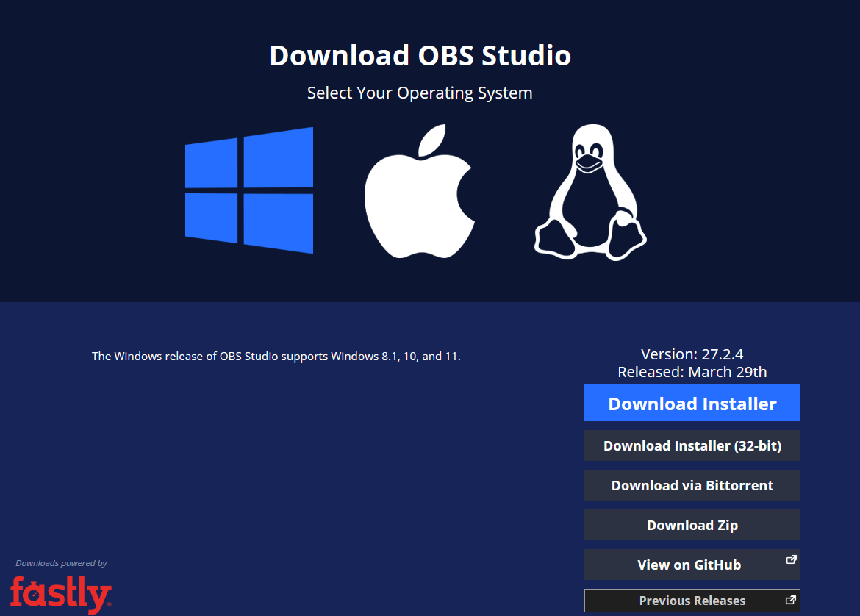The width and height of the screenshot is (860, 616).
Task: Select the Apple macOS logo
Action: coord(420,191)
